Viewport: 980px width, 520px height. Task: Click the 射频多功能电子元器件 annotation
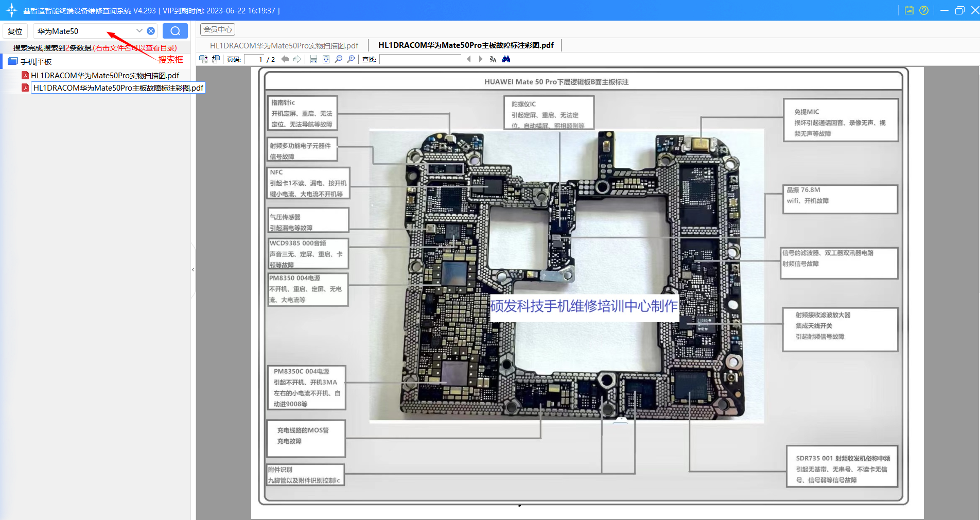point(303,149)
